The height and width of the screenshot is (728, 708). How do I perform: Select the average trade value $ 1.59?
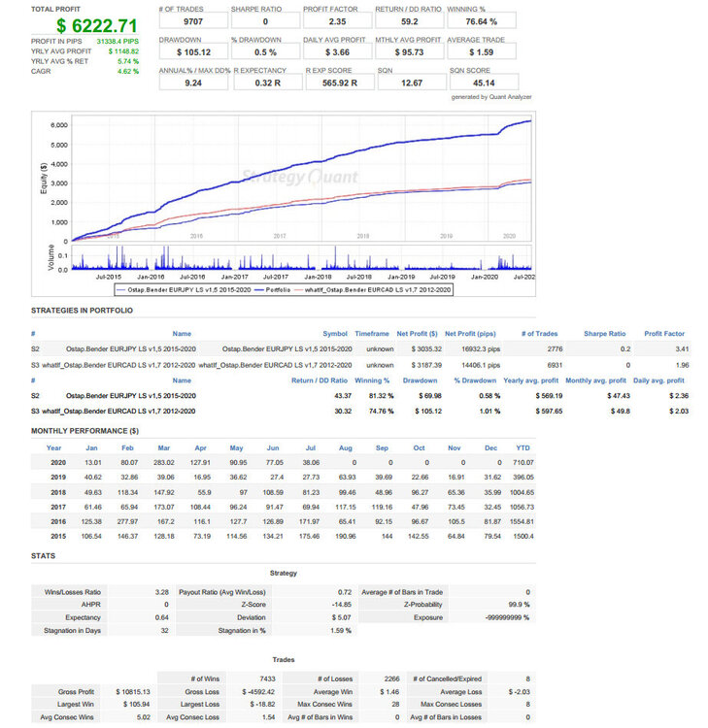click(482, 52)
